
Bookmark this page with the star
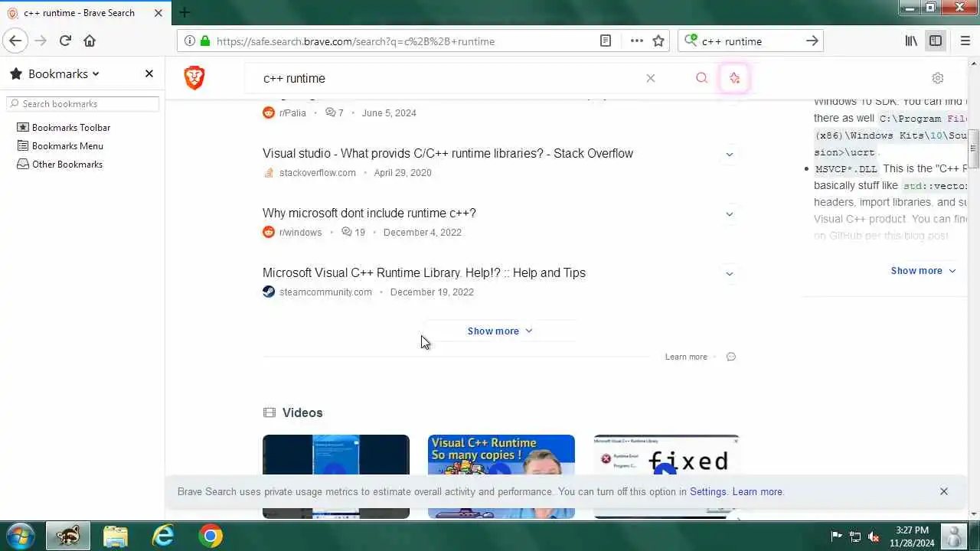(x=658, y=41)
